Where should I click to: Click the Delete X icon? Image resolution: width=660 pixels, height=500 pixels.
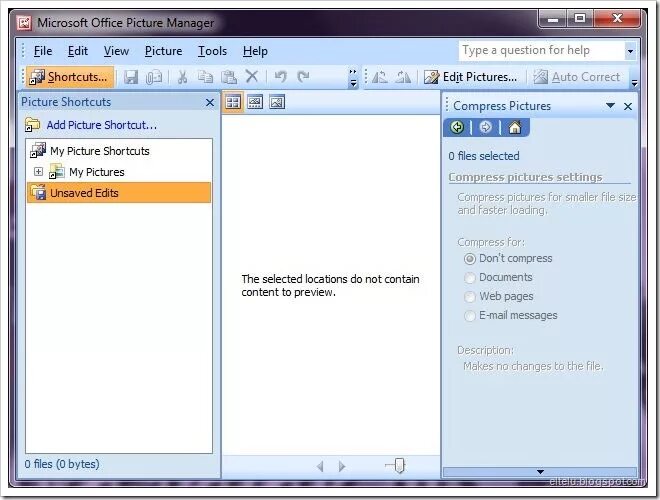point(252,77)
